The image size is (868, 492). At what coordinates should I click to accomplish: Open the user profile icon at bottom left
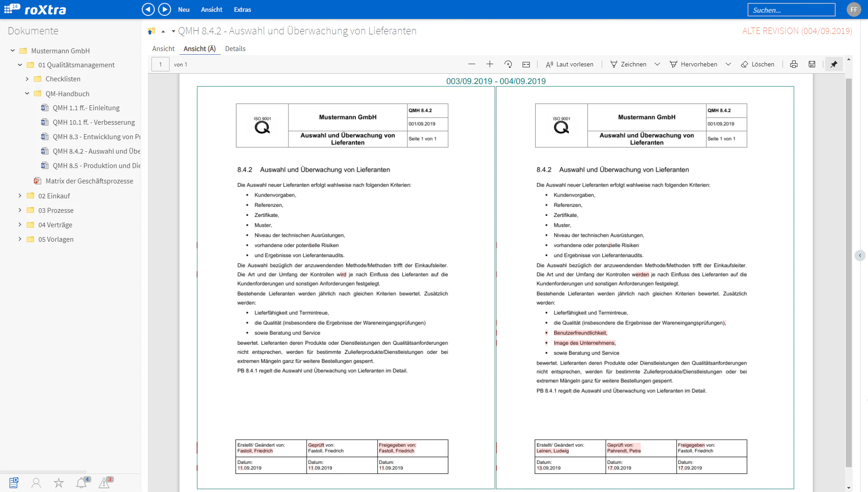click(x=36, y=483)
